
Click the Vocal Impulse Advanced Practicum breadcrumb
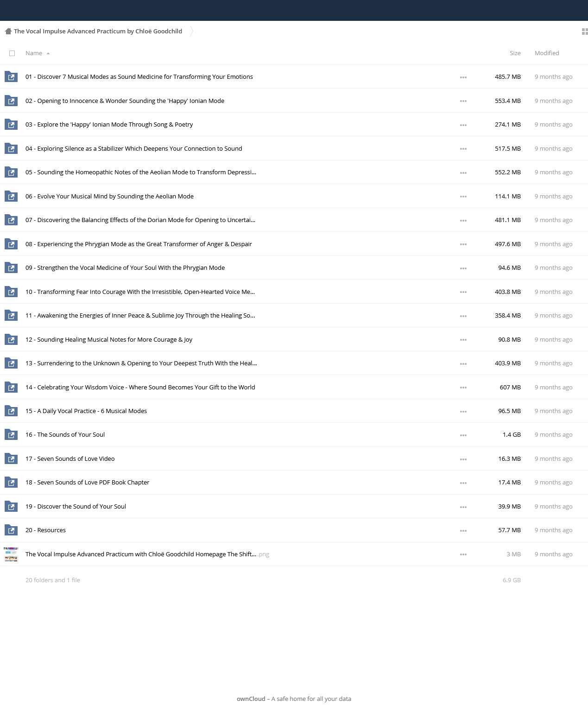coord(98,32)
